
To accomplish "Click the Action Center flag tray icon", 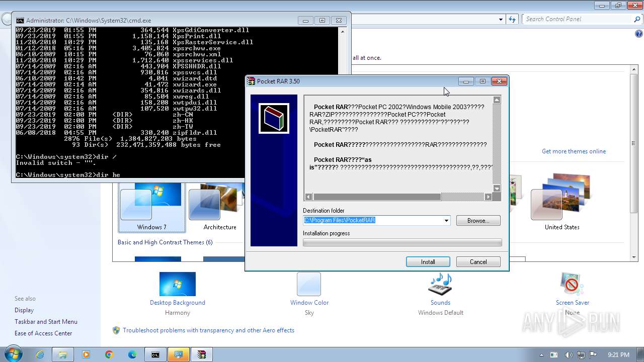I will [593, 355].
